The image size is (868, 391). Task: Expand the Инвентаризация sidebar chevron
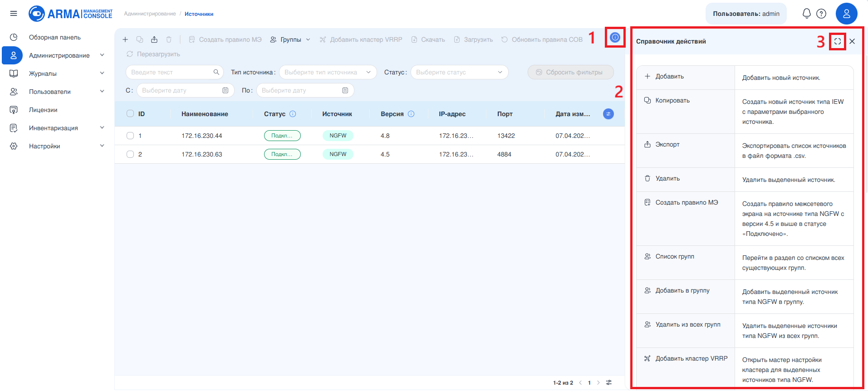[x=102, y=127]
